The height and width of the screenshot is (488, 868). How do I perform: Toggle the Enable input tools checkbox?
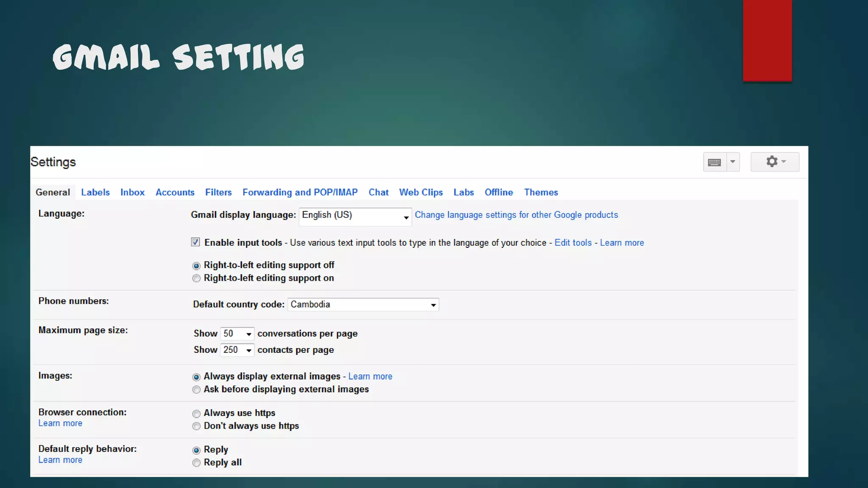[x=195, y=242]
